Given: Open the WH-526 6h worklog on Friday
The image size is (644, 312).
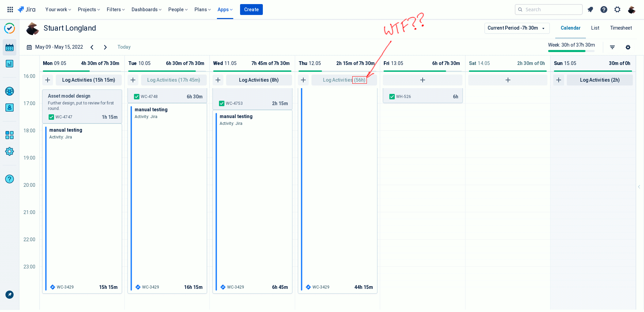Looking at the screenshot, I should click(422, 96).
